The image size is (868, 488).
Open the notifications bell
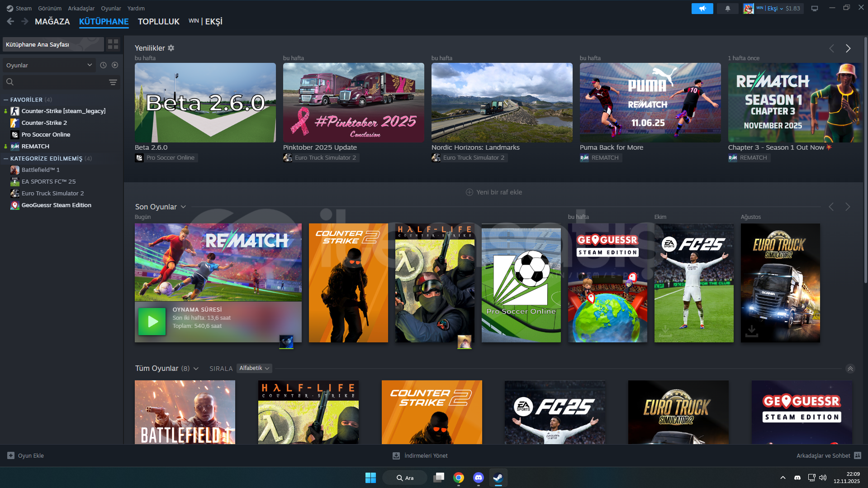point(727,9)
